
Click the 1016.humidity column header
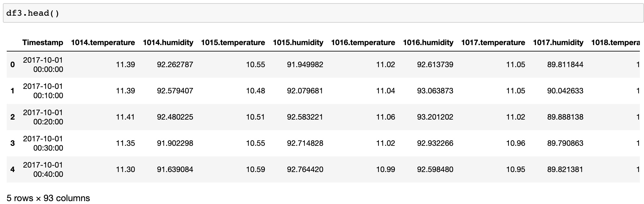click(428, 43)
